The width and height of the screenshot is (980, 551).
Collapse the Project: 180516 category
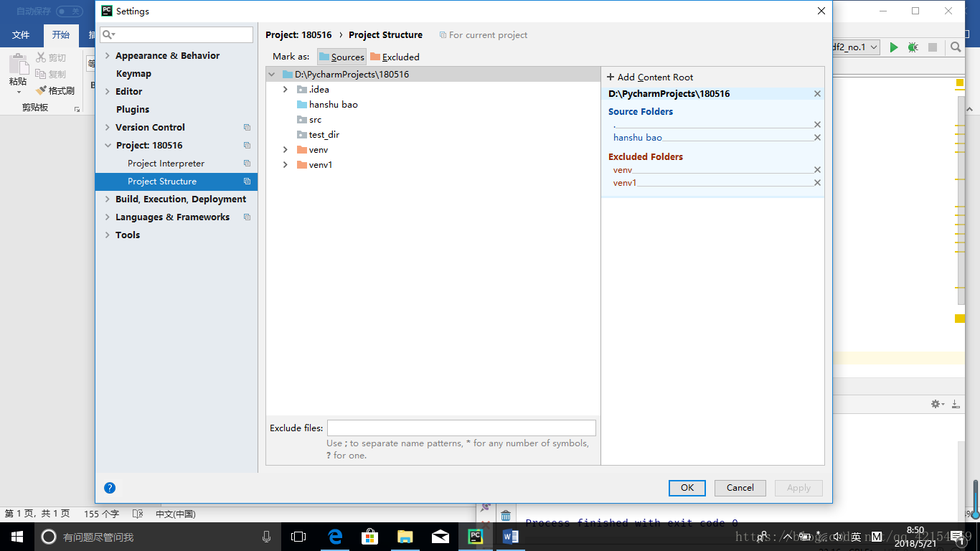pyautogui.click(x=108, y=146)
